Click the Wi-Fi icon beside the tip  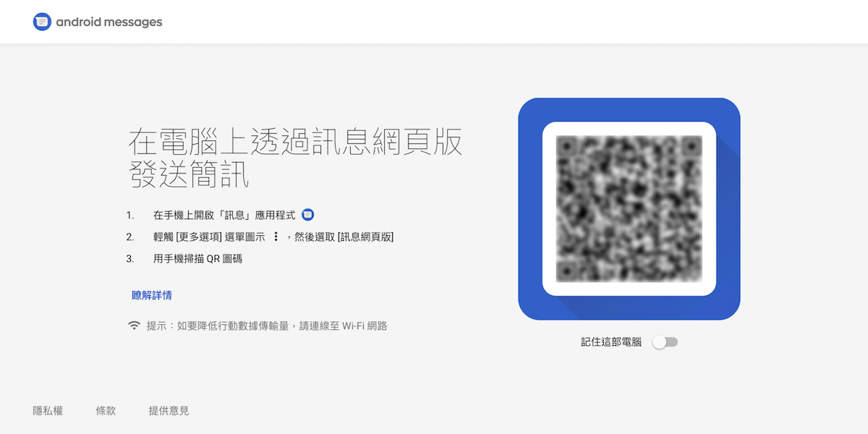point(134,325)
